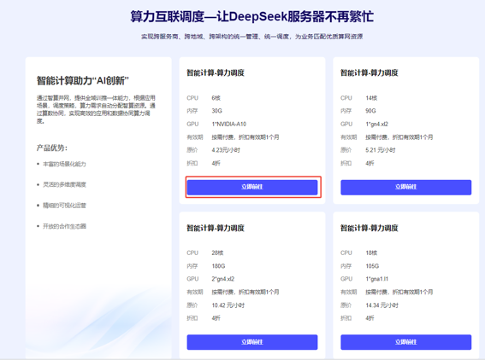Click the 4.23元/小时 original price

tap(226, 150)
